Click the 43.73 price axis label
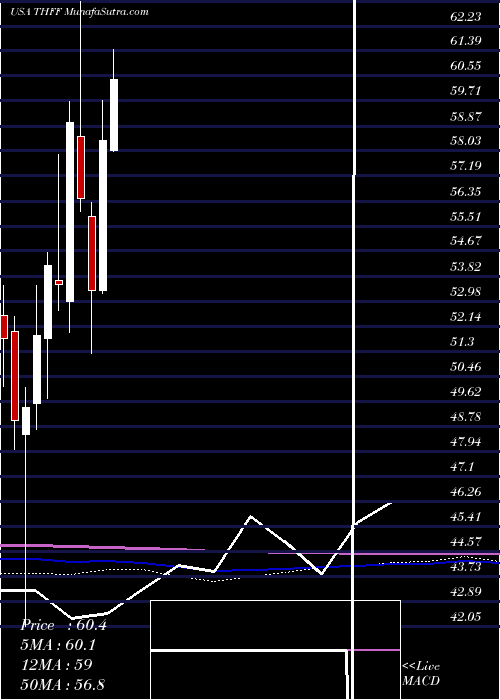This screenshot has height=700, width=500. point(466,567)
